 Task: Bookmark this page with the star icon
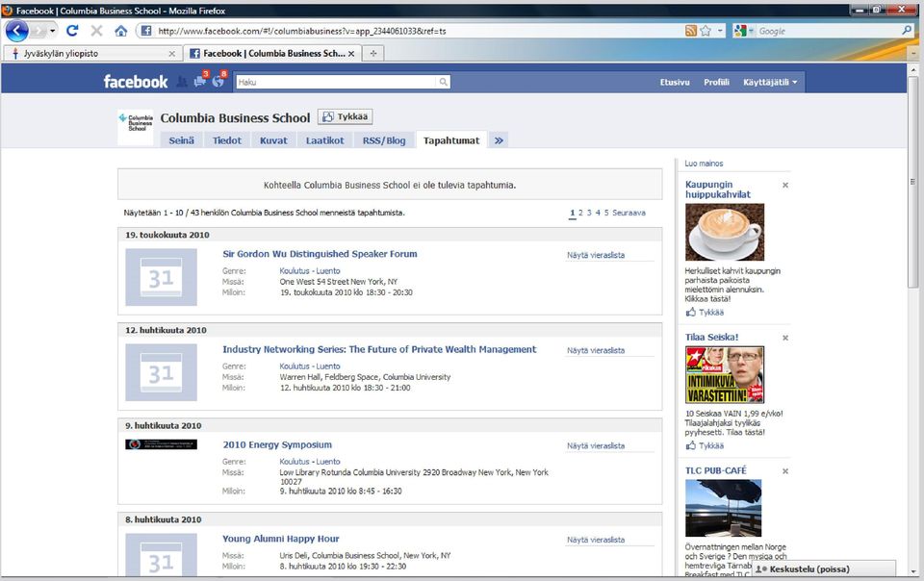point(706,31)
